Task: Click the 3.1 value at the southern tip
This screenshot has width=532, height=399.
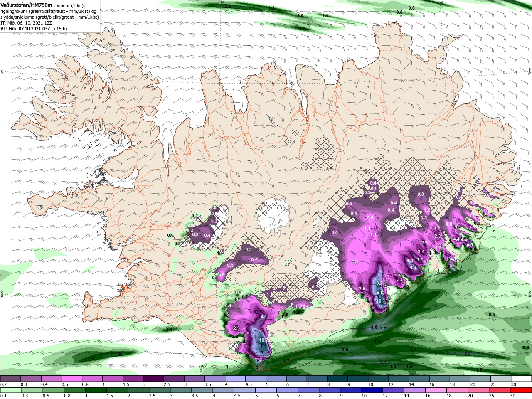Action: (x=259, y=367)
